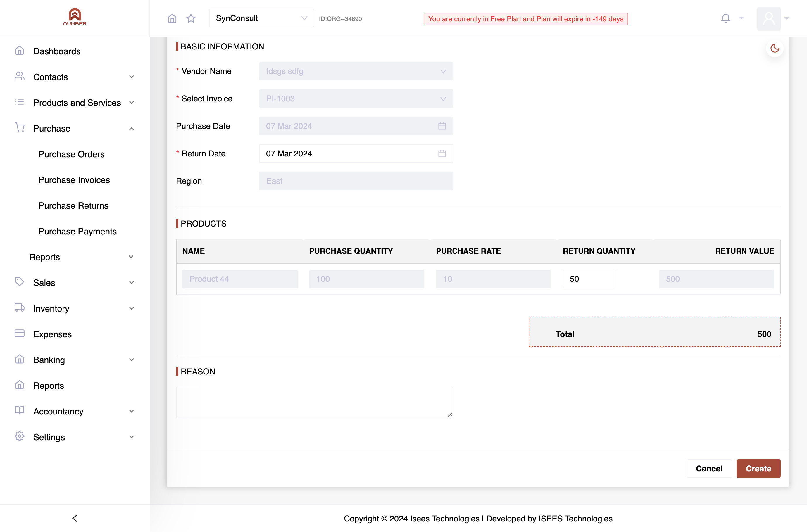Viewport: 807px width, 532px height.
Task: Click the Reason text area
Action: tap(314, 403)
